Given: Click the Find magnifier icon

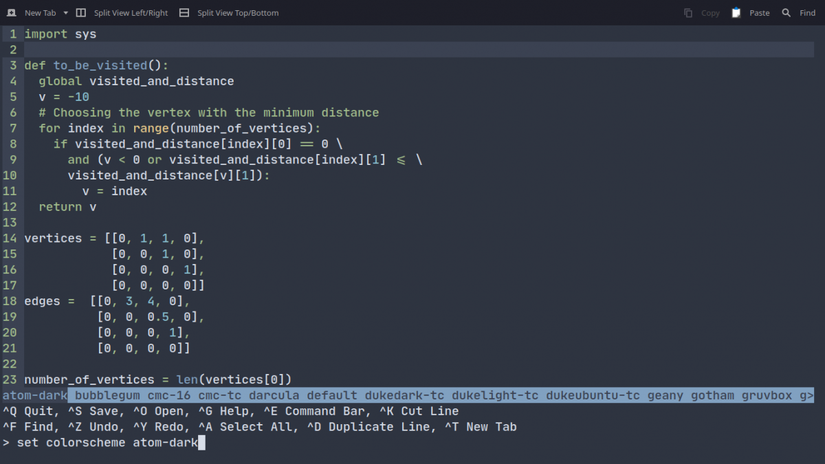Looking at the screenshot, I should click(x=786, y=13).
